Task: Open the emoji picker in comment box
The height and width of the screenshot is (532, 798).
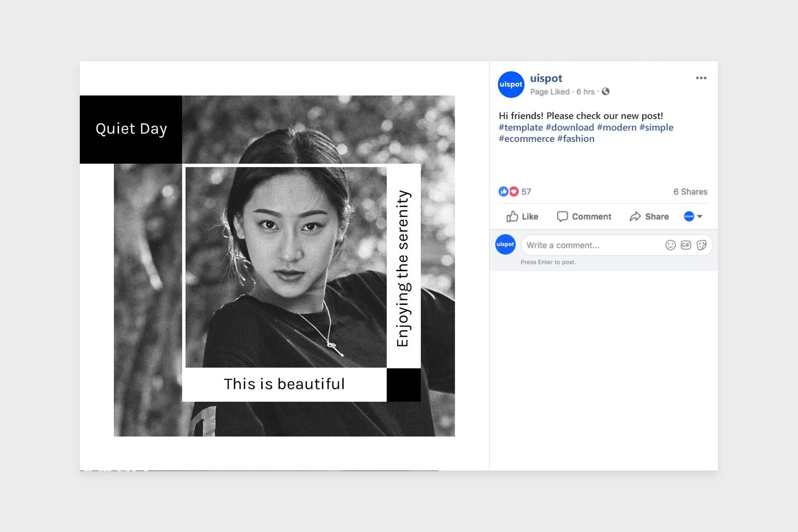Action: pos(670,245)
